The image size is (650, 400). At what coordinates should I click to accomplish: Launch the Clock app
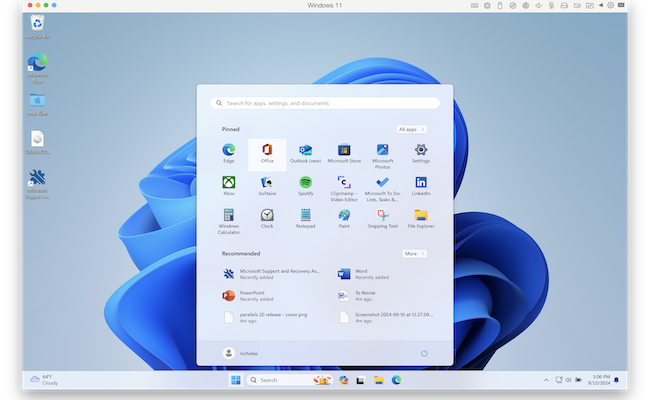pos(267,218)
